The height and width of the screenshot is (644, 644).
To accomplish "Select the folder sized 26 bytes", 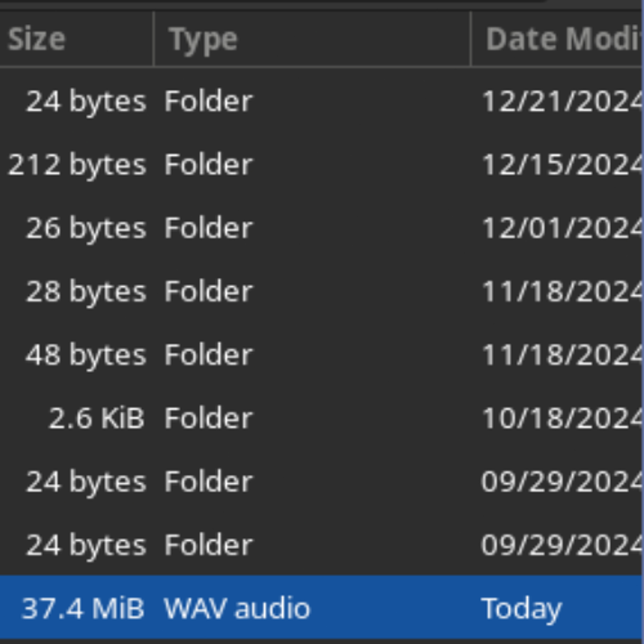I will point(86,228).
